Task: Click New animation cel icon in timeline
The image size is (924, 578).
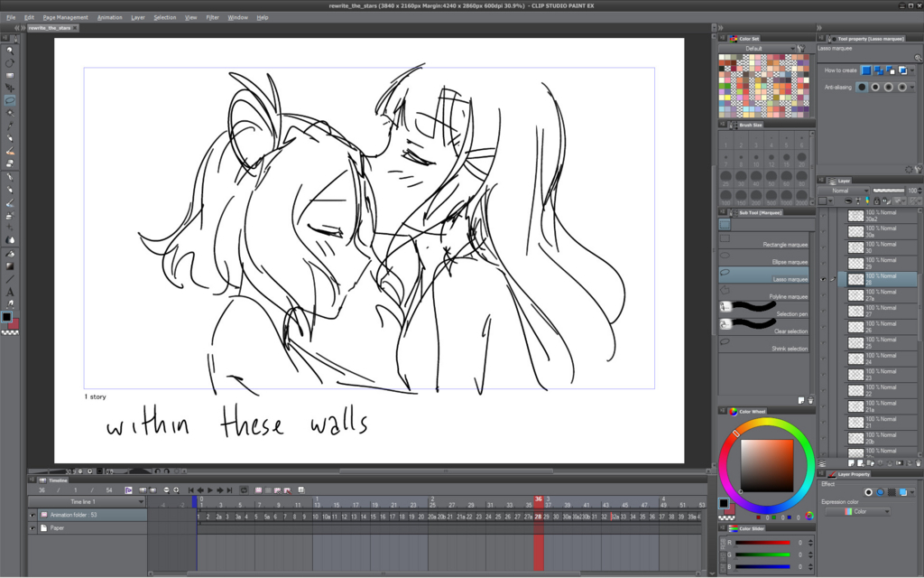Action: [259, 490]
